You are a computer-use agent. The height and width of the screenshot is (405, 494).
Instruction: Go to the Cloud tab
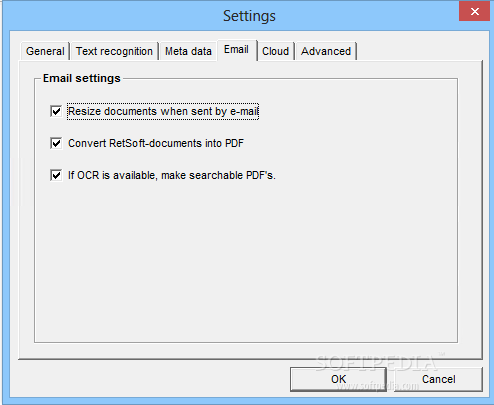(x=276, y=51)
